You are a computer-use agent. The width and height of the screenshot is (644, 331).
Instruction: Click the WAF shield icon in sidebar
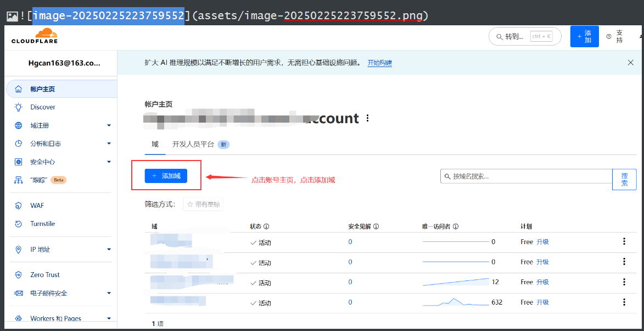19,206
